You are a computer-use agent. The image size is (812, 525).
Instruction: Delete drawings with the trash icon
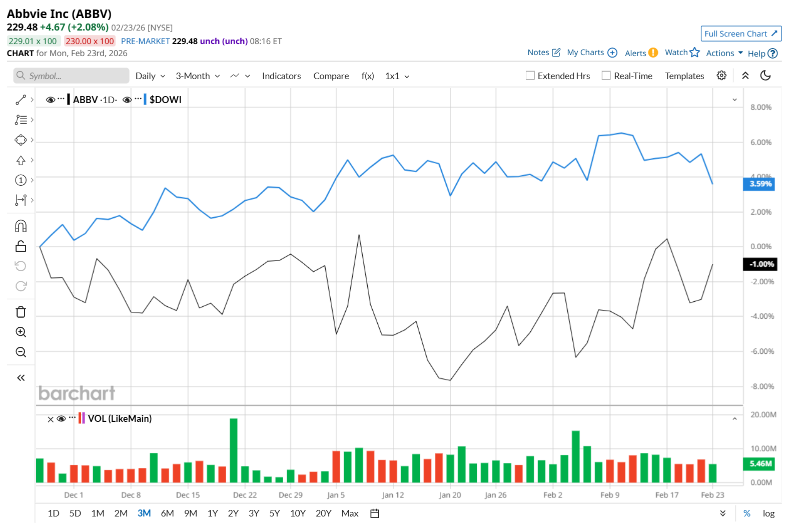tap(21, 312)
